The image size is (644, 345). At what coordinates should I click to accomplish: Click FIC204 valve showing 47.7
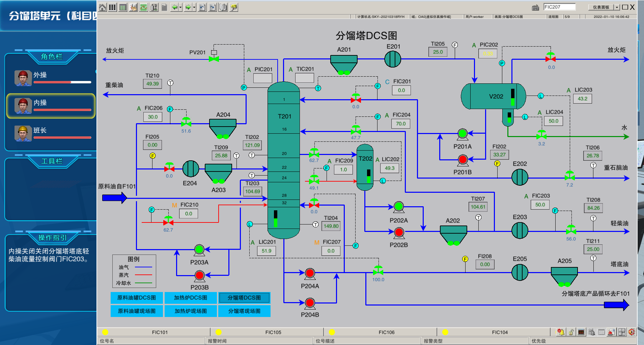356,130
